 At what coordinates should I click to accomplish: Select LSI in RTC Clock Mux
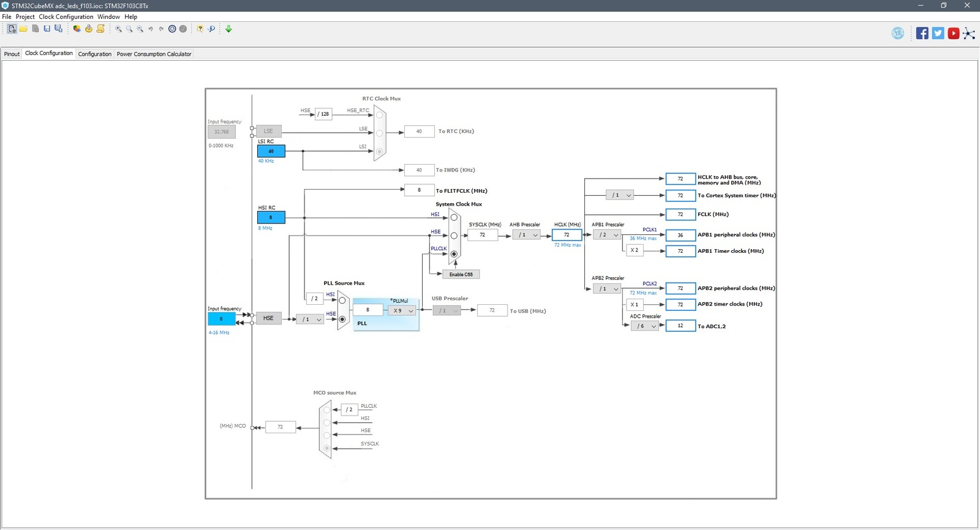coord(380,151)
